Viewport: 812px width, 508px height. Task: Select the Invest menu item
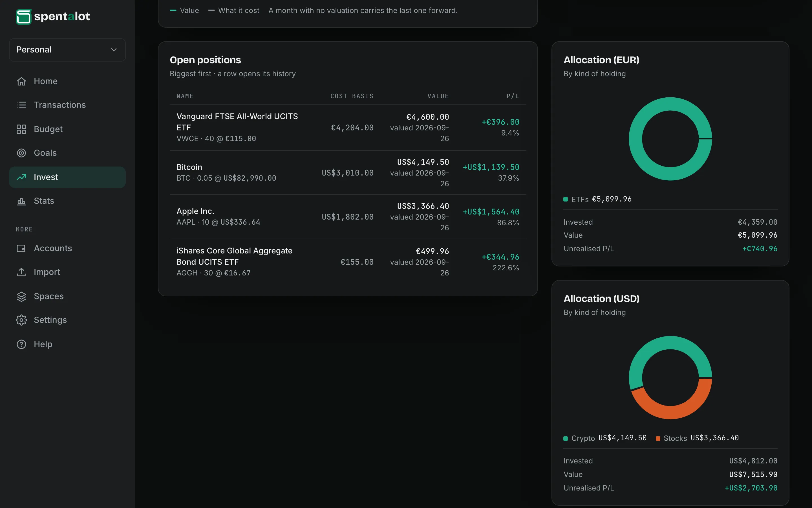67,177
